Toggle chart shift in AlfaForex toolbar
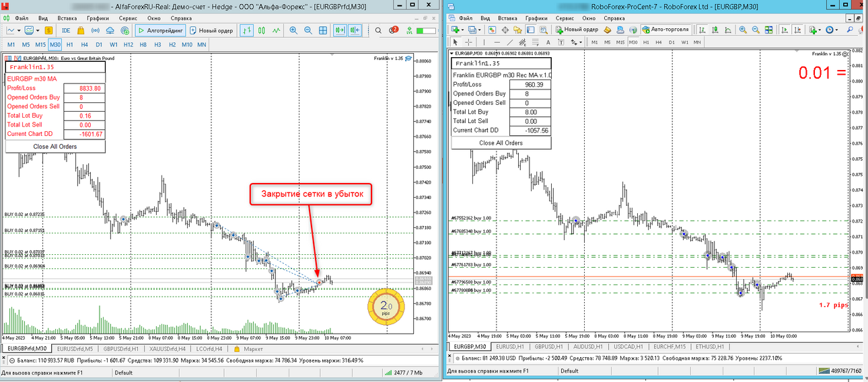Image resolution: width=868 pixels, height=382 pixels. (355, 30)
